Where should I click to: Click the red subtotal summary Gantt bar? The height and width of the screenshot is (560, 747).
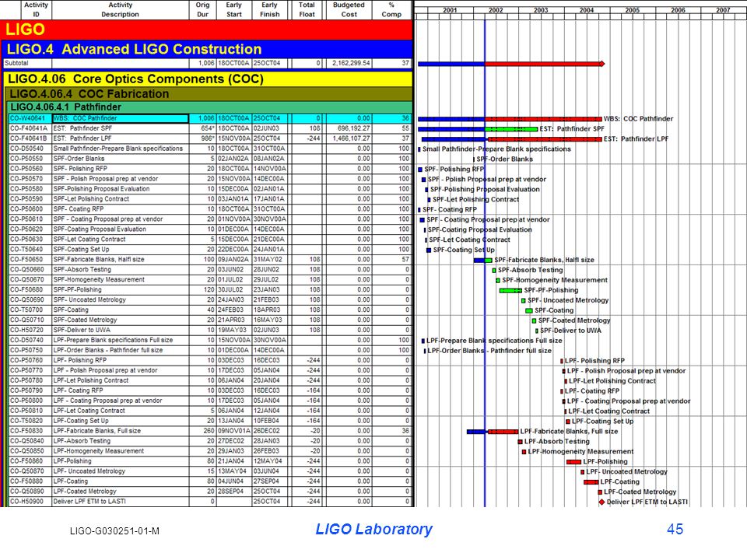(545, 63)
